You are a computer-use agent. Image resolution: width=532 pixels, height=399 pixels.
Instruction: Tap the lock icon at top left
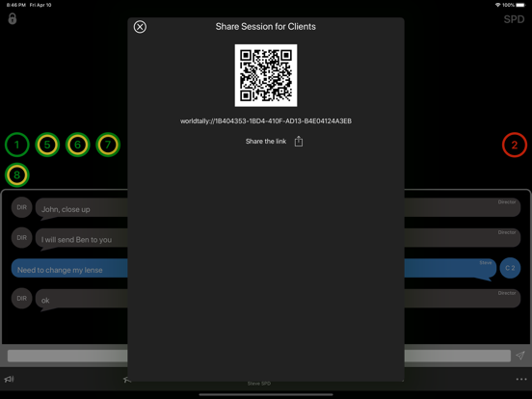(13, 18)
